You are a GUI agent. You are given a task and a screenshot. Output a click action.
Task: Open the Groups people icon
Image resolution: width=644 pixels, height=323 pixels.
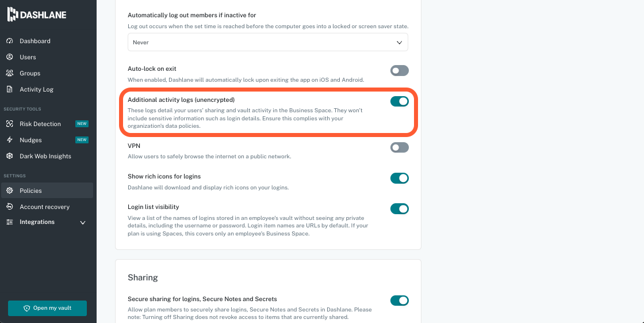tap(10, 73)
